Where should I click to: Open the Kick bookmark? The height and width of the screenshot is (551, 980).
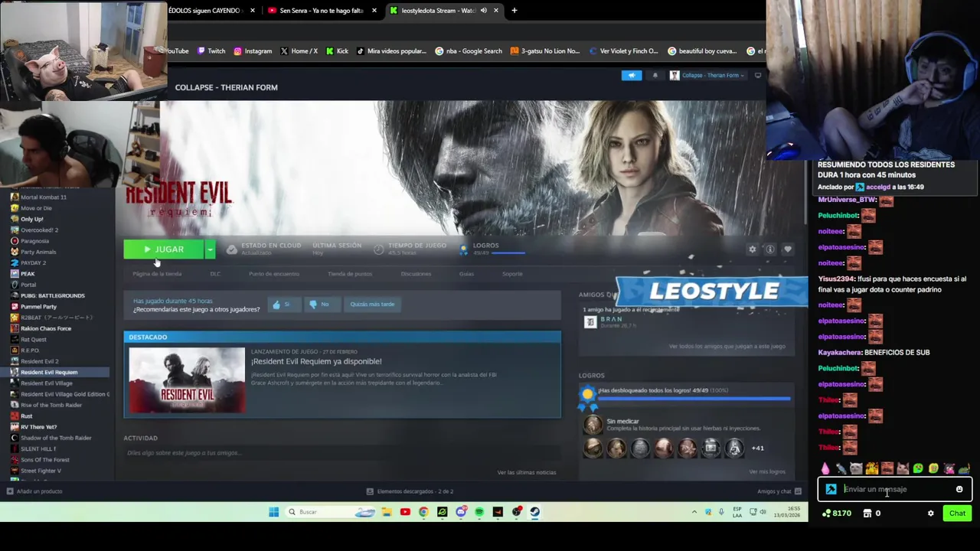click(337, 51)
